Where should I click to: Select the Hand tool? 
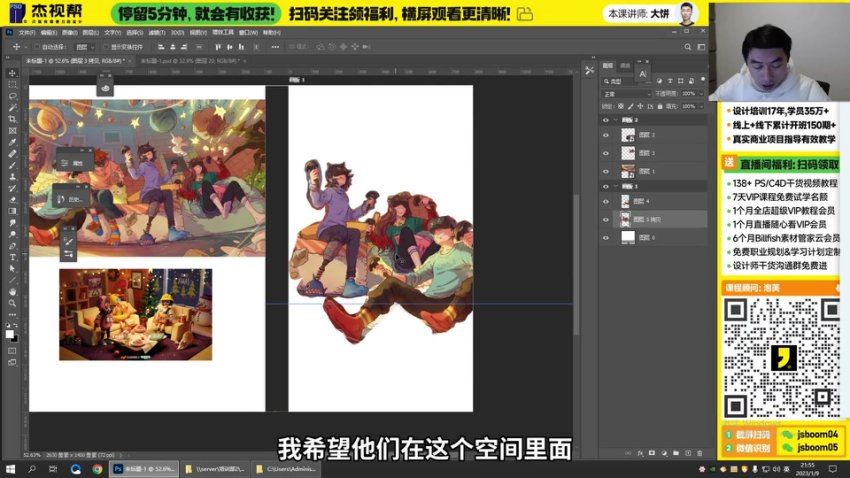12,292
